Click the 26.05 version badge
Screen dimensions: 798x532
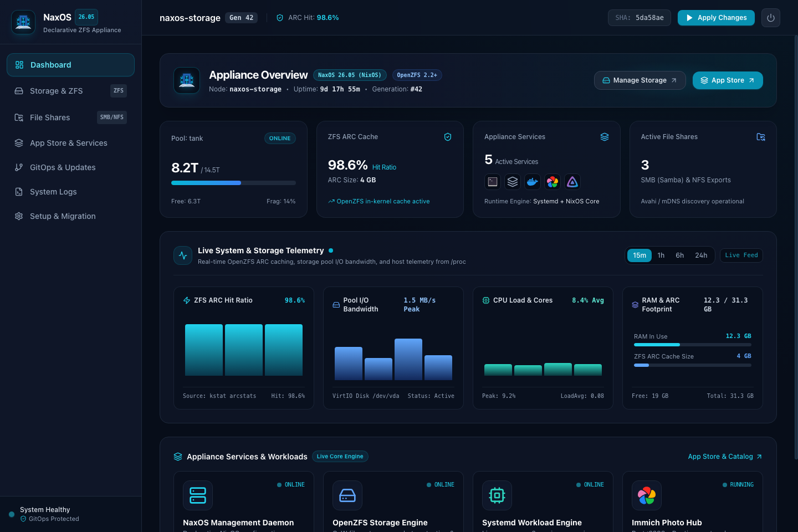click(86, 17)
